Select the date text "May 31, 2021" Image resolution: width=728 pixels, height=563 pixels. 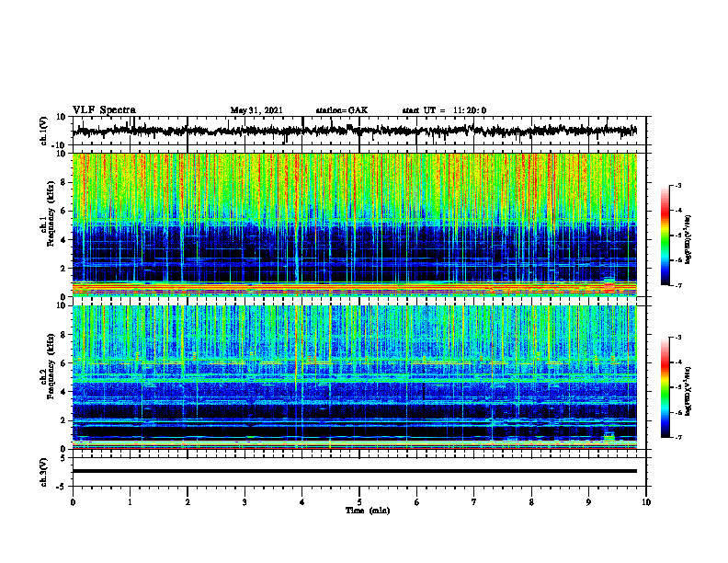pos(256,110)
